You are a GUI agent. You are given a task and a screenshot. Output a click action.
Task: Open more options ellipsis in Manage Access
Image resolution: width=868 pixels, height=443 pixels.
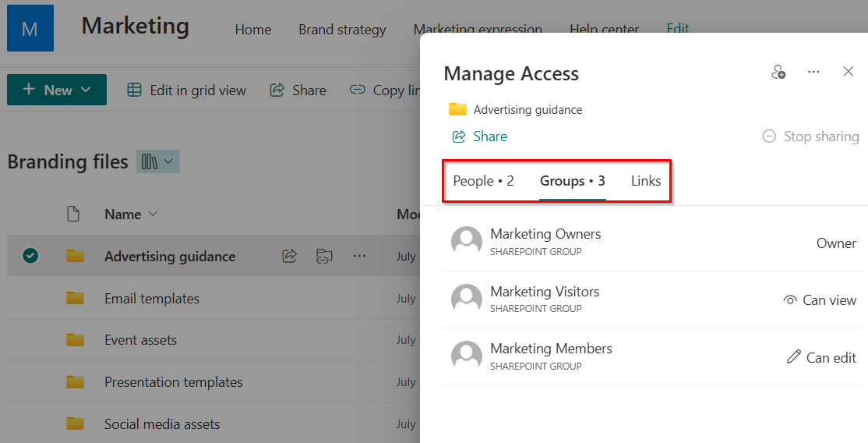(x=813, y=72)
